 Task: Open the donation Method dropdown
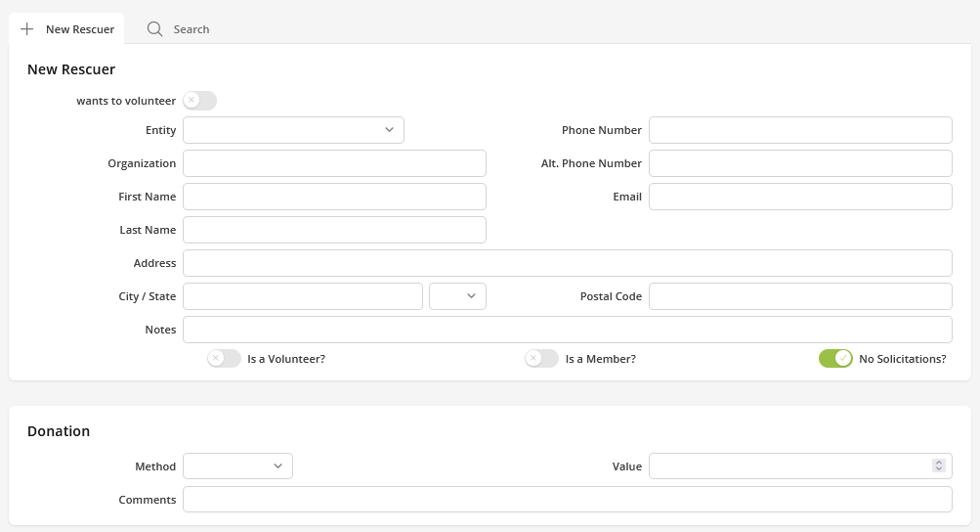pos(237,466)
